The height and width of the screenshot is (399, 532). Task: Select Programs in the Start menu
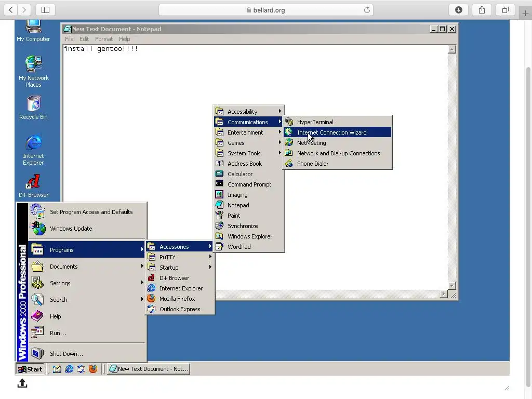tap(87, 250)
